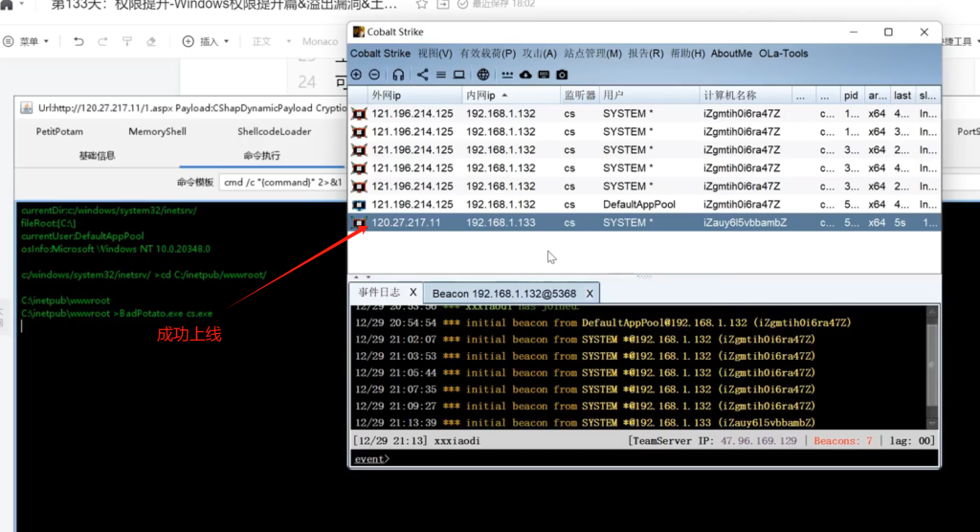Click BadPotato.exe cs.exe line in the terminal
The height and width of the screenshot is (532, 980).
coord(116,313)
